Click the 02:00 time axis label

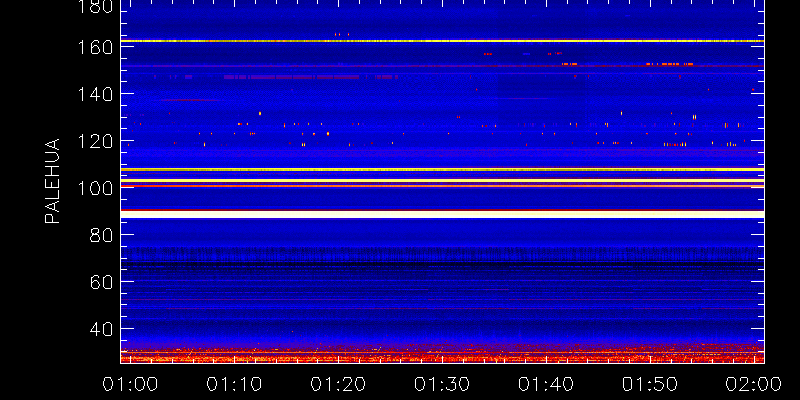tap(752, 384)
